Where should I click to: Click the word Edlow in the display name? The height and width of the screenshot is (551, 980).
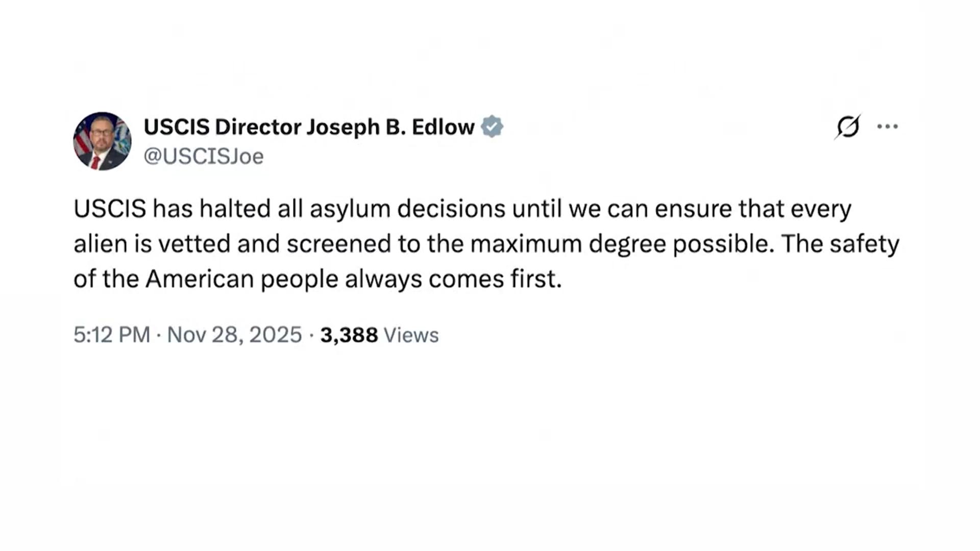[x=443, y=127]
